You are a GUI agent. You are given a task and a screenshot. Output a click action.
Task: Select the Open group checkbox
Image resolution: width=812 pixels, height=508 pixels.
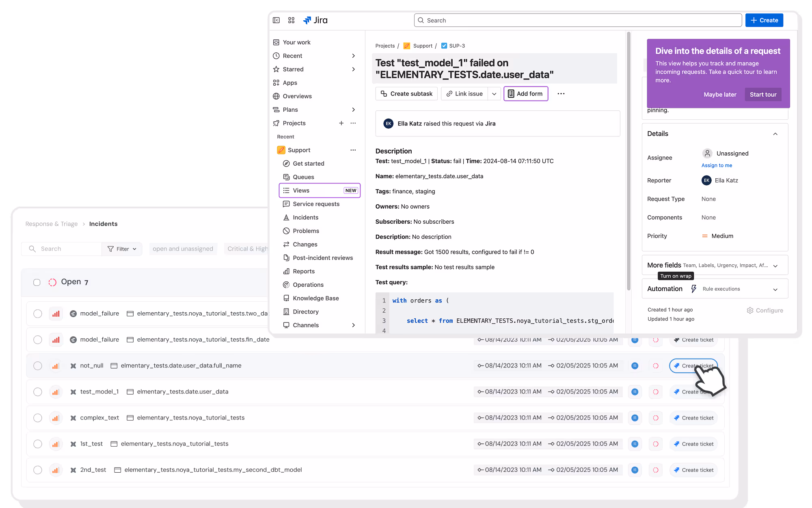(37, 282)
